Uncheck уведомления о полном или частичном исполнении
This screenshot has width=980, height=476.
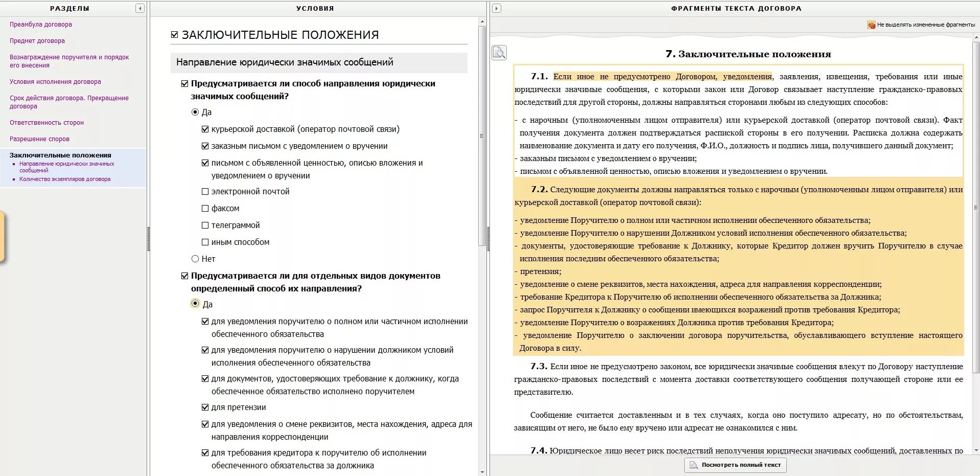click(x=205, y=322)
